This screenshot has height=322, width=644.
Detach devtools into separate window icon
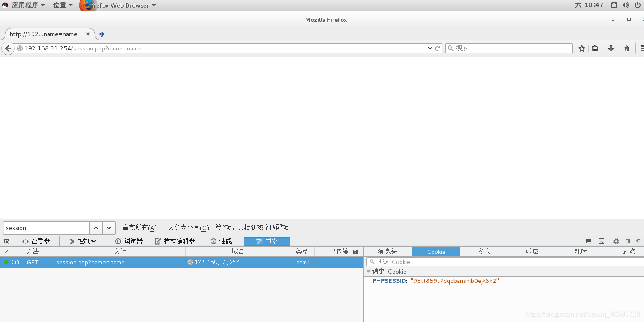(x=638, y=241)
